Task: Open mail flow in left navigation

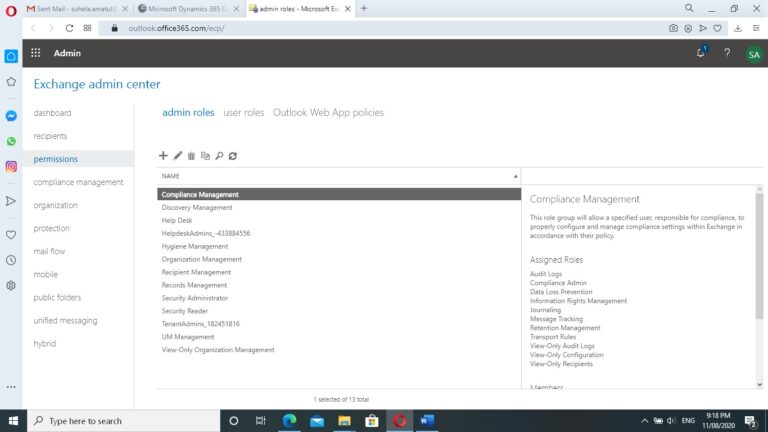Action: (x=49, y=251)
